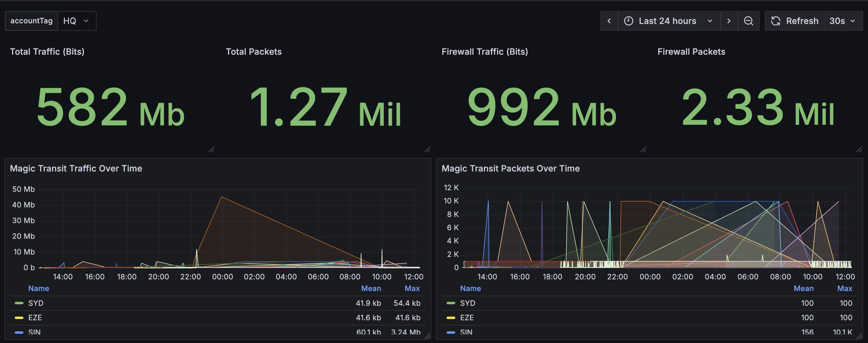Click the resize handle of Total Packets panel
Image resolution: width=868 pixels, height=343 pixels.
point(427,149)
